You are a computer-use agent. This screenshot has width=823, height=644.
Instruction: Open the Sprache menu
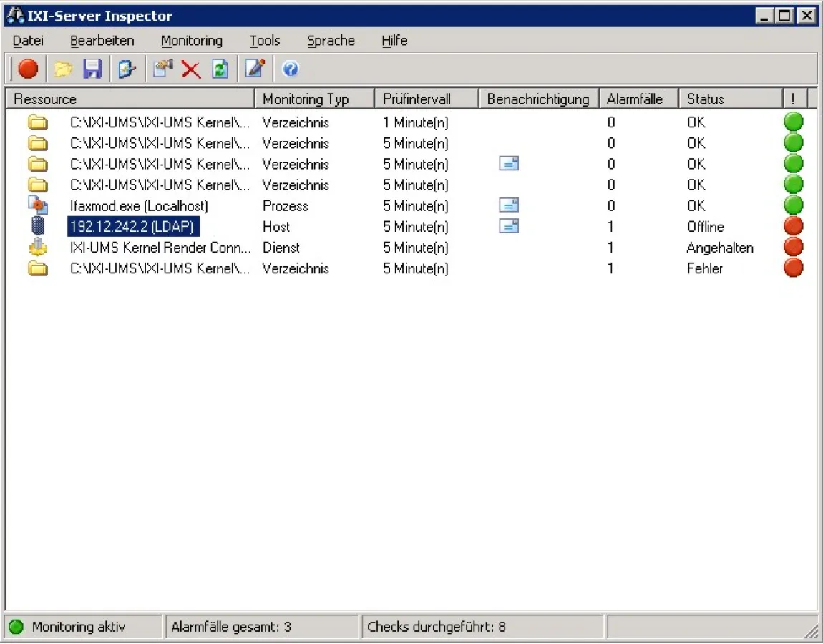click(x=331, y=41)
